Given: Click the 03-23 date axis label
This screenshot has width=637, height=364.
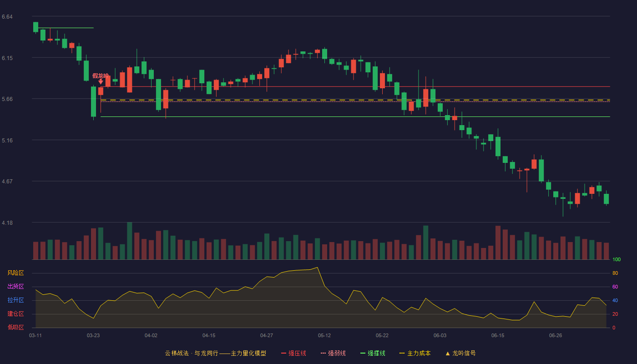Looking at the screenshot, I should (x=93, y=335).
